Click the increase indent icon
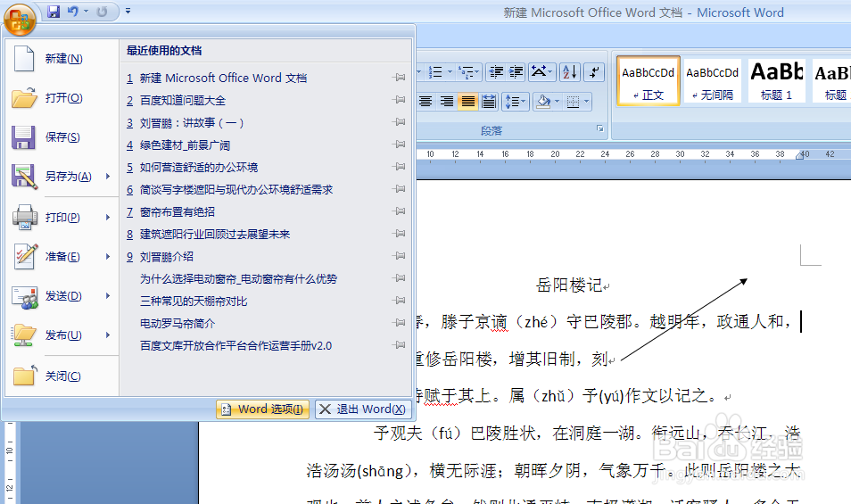This screenshot has width=851, height=504. [516, 72]
